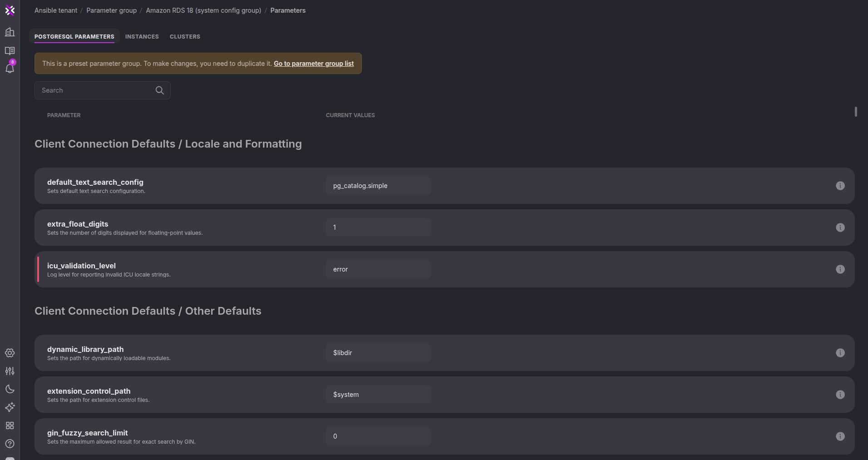868x460 pixels.
Task: Open the documentation book icon
Action: coord(10,51)
